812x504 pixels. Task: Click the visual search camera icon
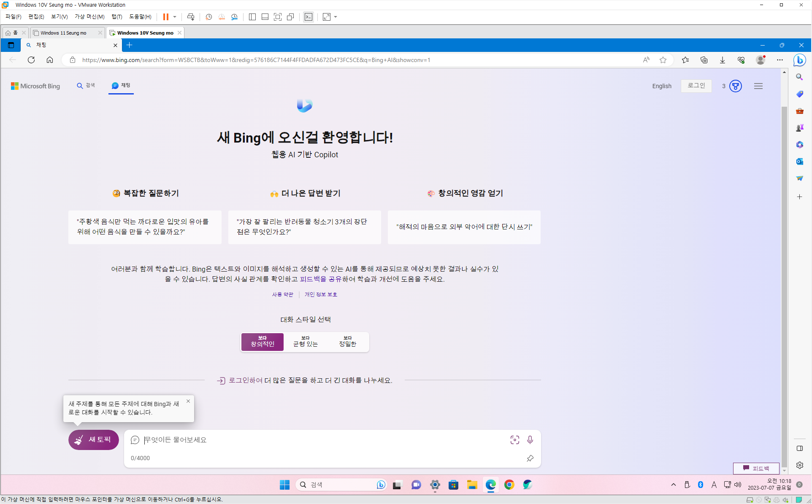coord(514,440)
